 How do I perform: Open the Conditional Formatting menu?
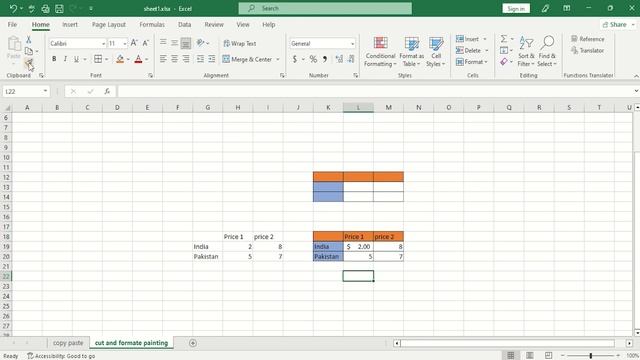(x=380, y=52)
